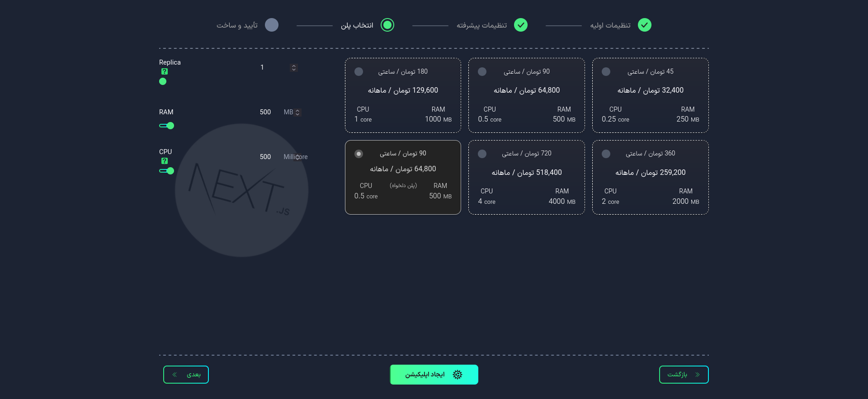Click the green checkmark of تنظیمات پیشرفته step
The height and width of the screenshot is (399, 868).
click(x=521, y=25)
